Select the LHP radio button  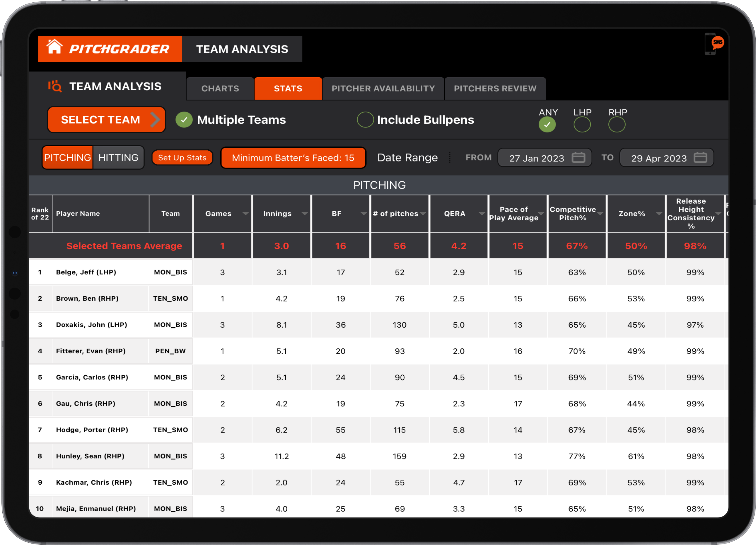pos(582,125)
